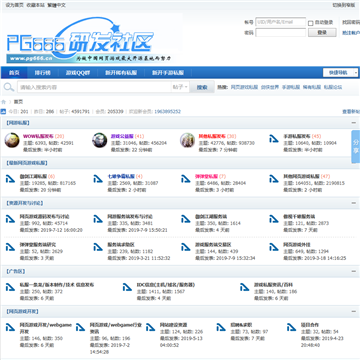Screen dimensions: 360x360
Task: Enable the 自动登录 auto-login checkbox
Action: point(311,23)
